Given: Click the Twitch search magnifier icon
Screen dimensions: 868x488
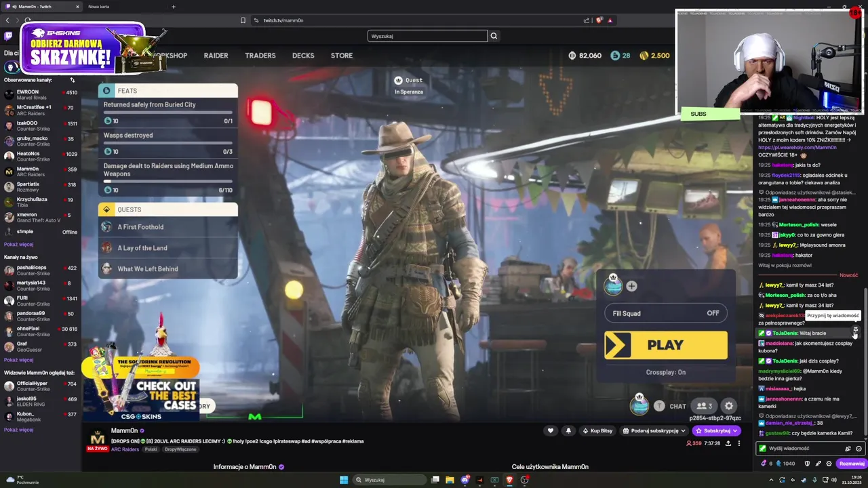Looking at the screenshot, I should pyautogui.click(x=494, y=36).
